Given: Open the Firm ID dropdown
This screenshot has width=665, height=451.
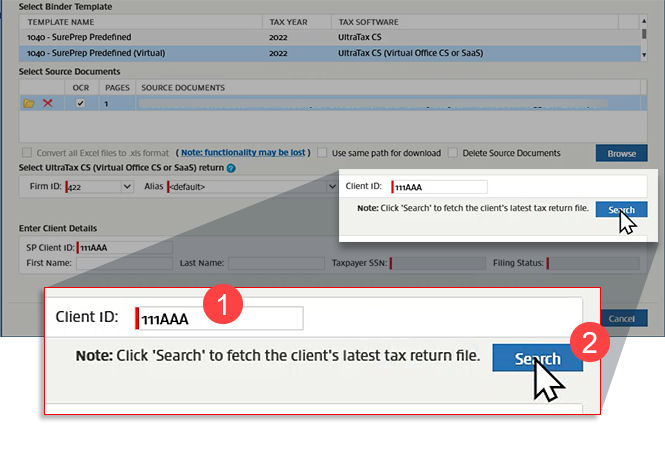Looking at the screenshot, I should [127, 187].
